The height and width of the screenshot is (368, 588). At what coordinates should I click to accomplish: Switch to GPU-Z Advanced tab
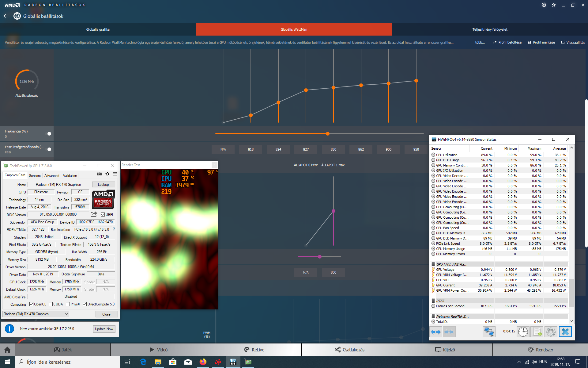point(52,176)
